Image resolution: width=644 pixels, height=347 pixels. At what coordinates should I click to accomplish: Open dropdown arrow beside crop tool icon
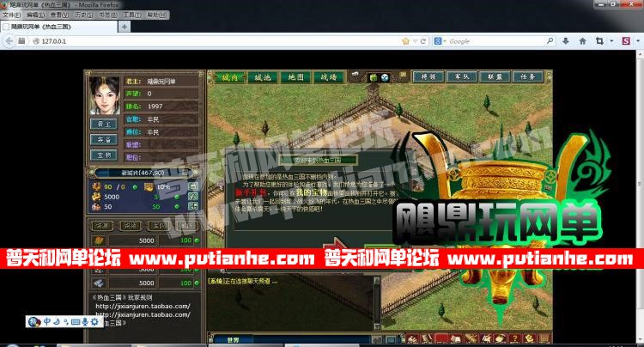pyautogui.click(x=611, y=41)
